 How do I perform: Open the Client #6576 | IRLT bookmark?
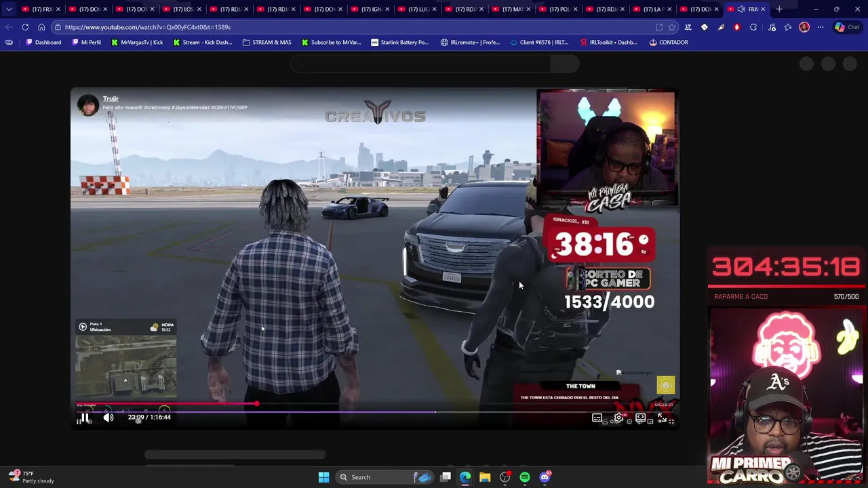(x=538, y=42)
